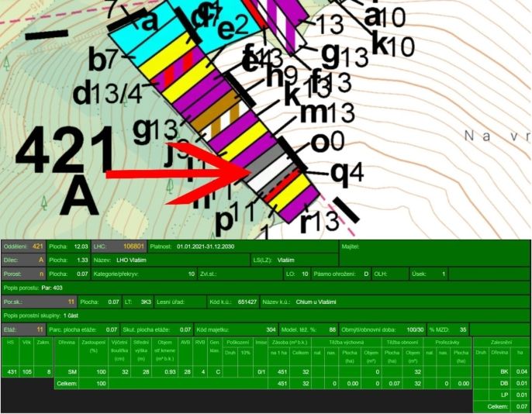Screen dimensions: 532x414
Task: Click the Zvl.st. field
Action: click(x=240, y=274)
